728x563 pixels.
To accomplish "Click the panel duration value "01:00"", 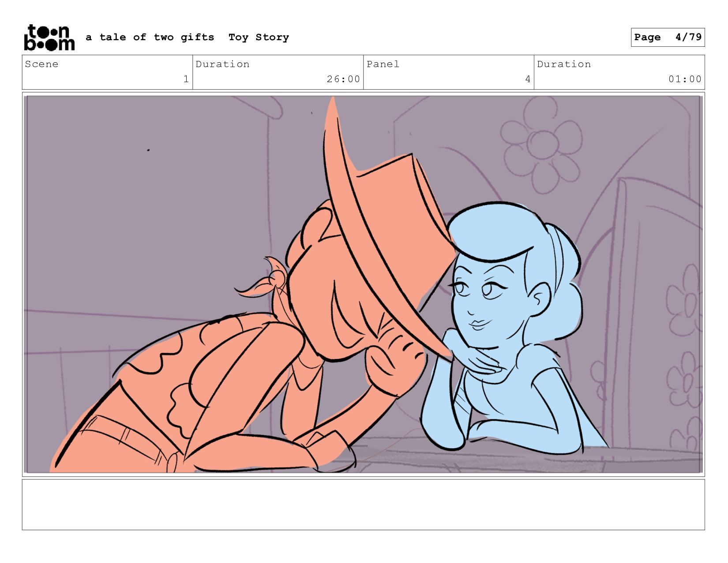I will (685, 79).
